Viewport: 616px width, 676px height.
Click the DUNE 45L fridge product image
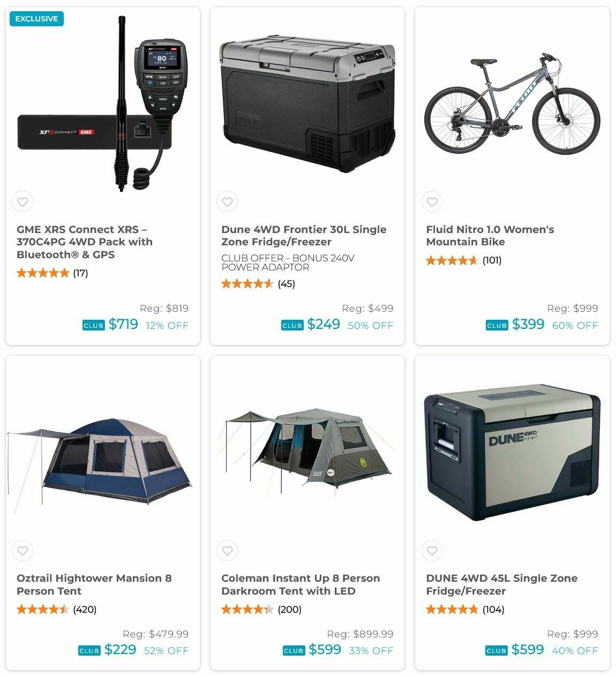point(512,453)
